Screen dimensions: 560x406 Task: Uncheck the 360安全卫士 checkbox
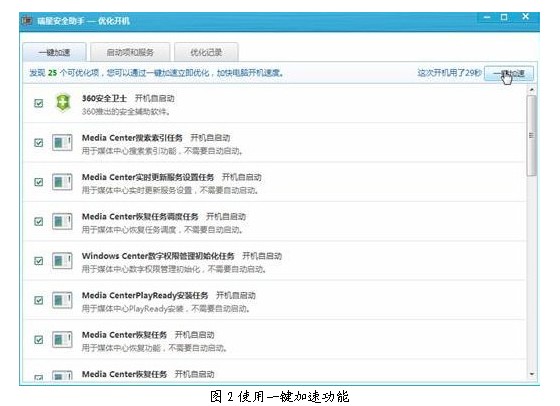click(x=39, y=104)
